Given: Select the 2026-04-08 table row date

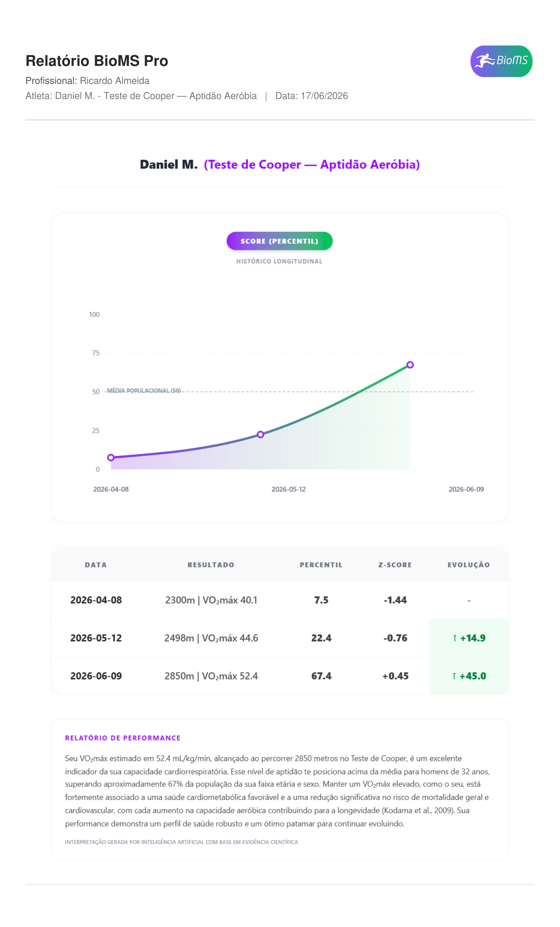Looking at the screenshot, I should pyautogui.click(x=96, y=600).
